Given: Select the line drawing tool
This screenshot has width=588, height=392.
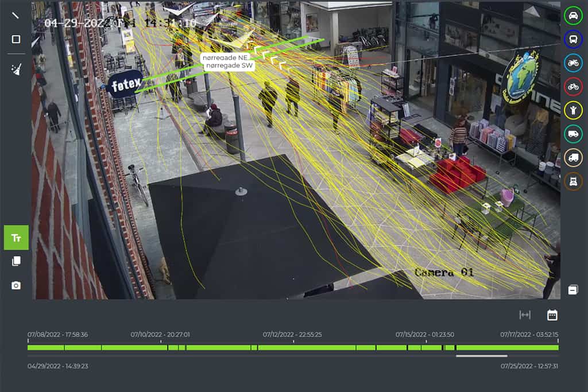Looking at the screenshot, I should tap(16, 15).
